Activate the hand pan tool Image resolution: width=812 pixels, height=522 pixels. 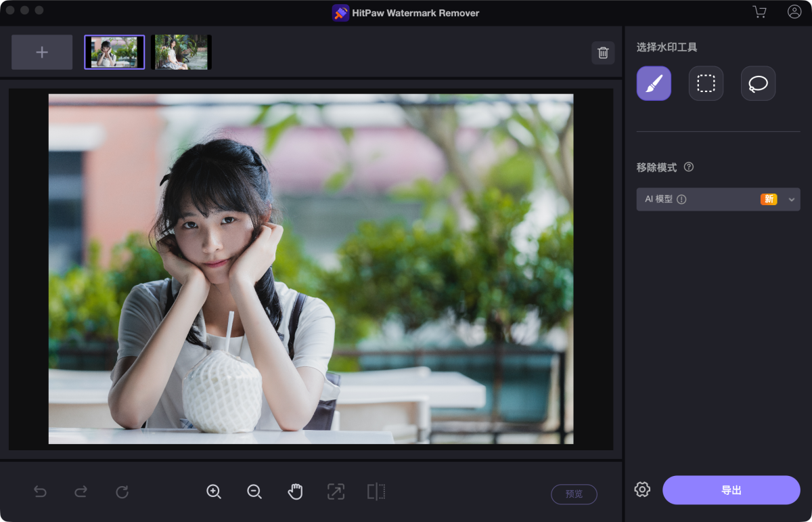(295, 492)
